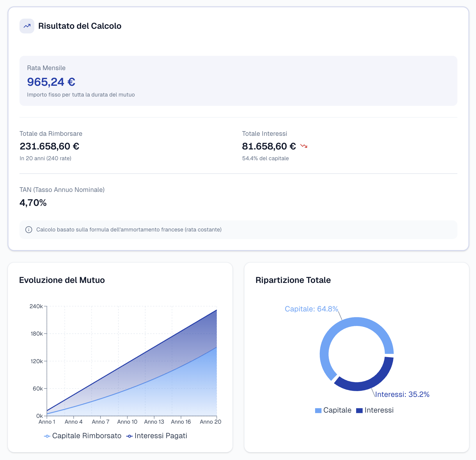Click the trending-up icon beside Risultato del Calcolo
Image resolution: width=476 pixels, height=460 pixels.
(x=27, y=26)
